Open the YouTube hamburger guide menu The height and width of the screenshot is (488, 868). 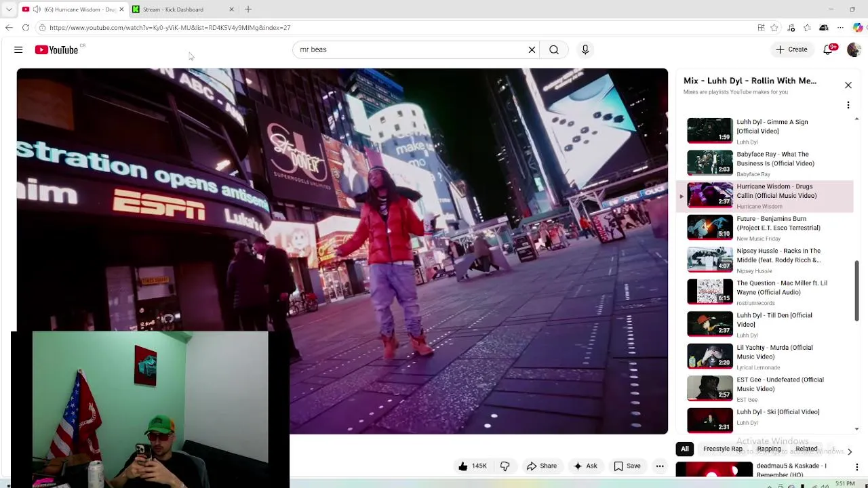click(x=18, y=49)
